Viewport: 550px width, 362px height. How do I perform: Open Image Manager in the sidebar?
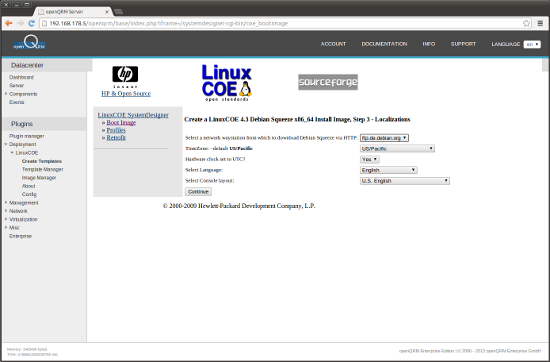click(39, 178)
